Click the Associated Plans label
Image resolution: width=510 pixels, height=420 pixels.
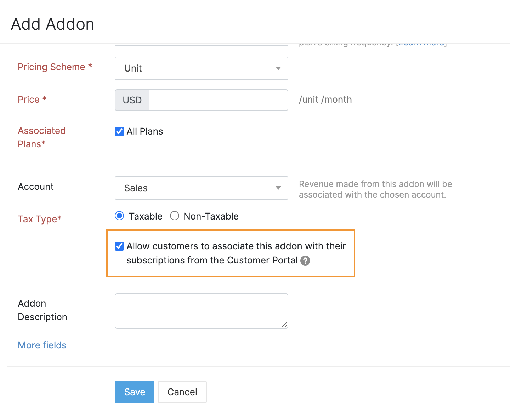tap(41, 137)
